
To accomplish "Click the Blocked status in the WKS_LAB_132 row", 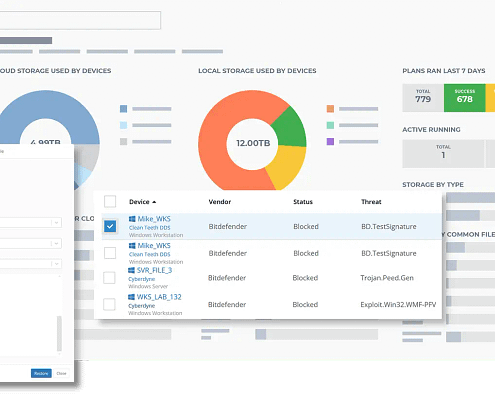I will coord(305,304).
